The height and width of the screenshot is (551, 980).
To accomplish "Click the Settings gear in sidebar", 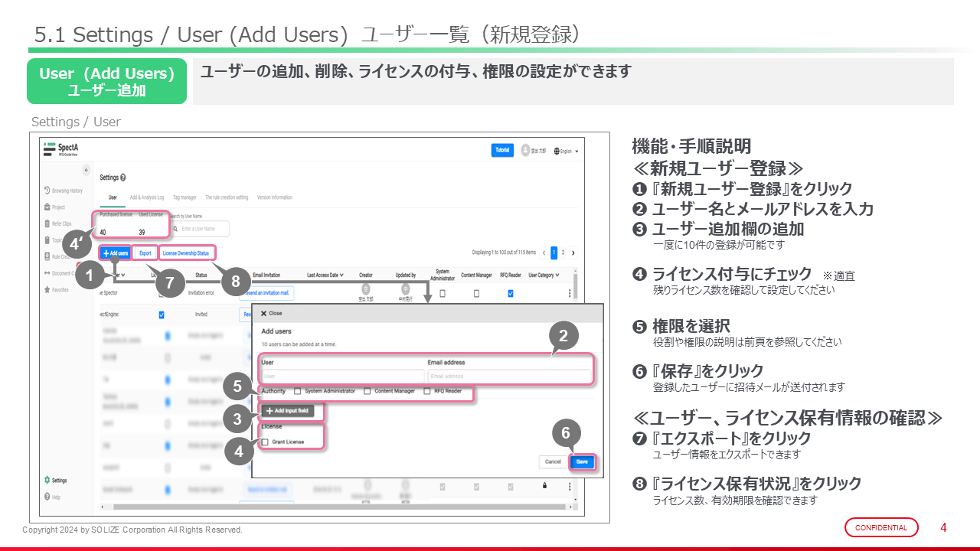I will click(55, 480).
